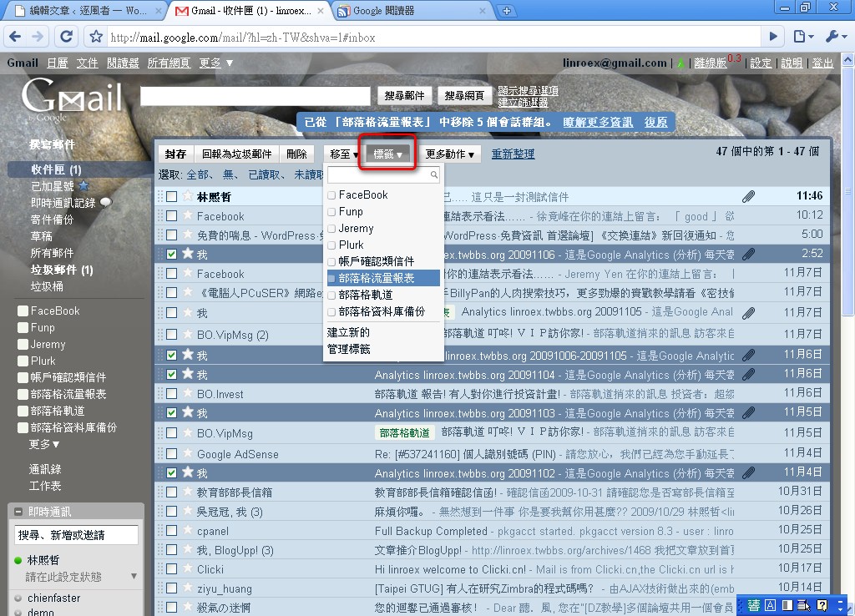This screenshot has height=616, width=855.
Task: Expand 更多 in the top navigation
Action: pyautogui.click(x=216, y=63)
